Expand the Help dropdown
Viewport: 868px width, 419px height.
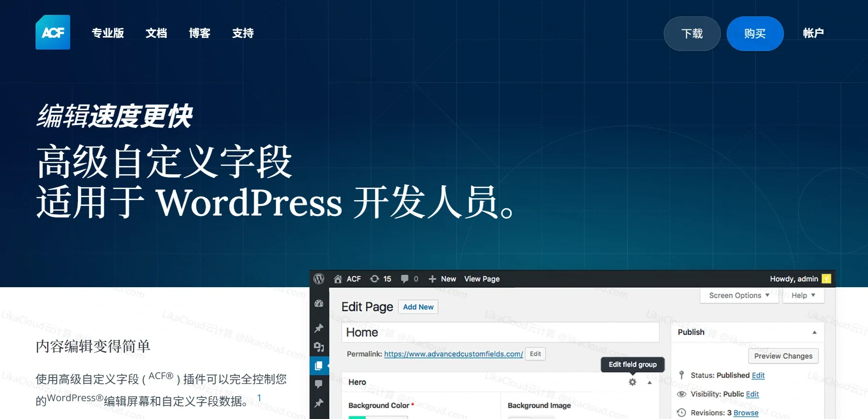pos(804,295)
